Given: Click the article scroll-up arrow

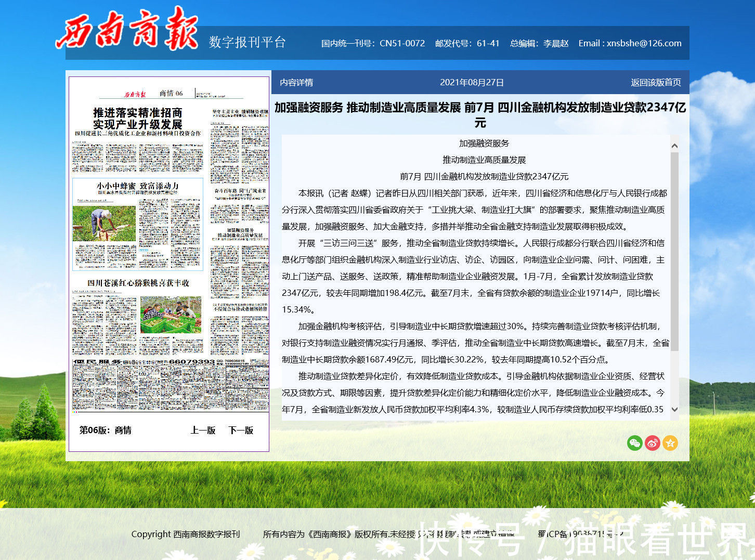Looking at the screenshot, I should click(674, 146).
